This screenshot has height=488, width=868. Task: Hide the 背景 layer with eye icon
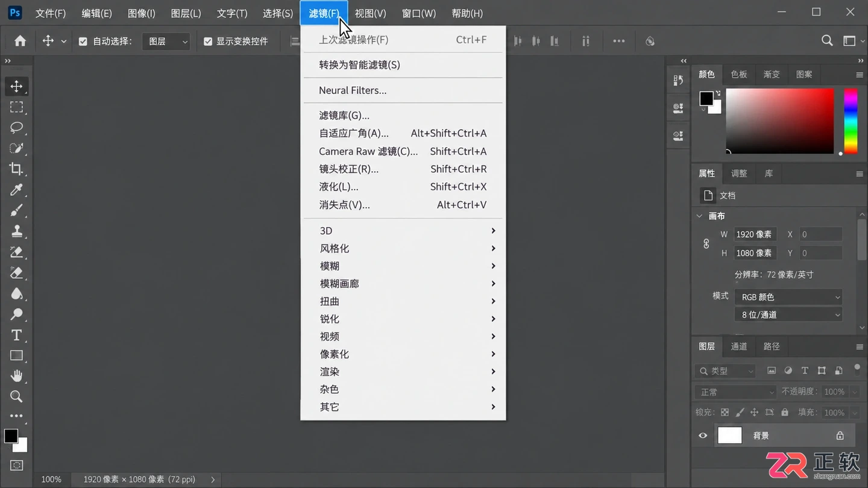[703, 436]
